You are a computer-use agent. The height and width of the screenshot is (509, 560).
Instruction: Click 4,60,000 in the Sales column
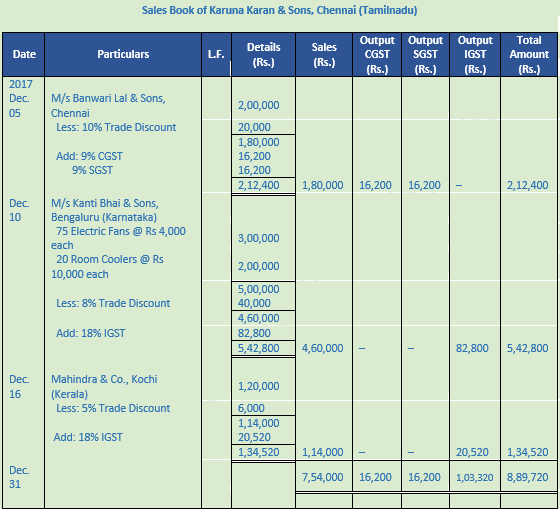(x=322, y=348)
